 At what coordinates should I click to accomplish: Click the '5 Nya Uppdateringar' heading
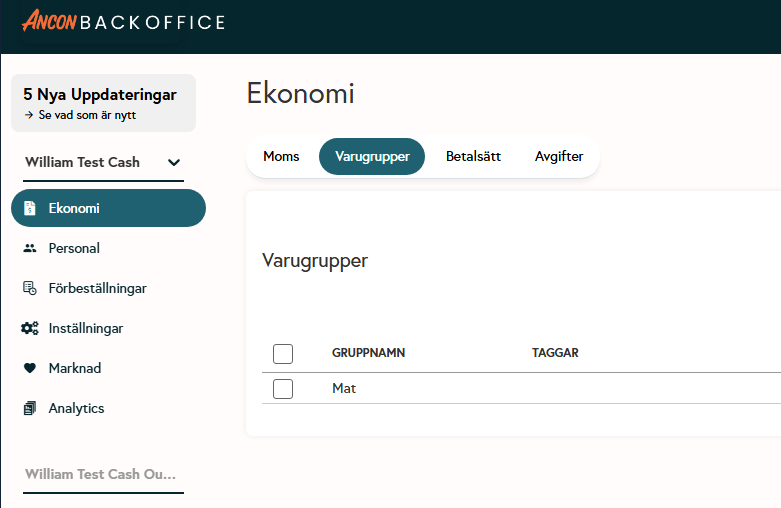[x=100, y=95]
